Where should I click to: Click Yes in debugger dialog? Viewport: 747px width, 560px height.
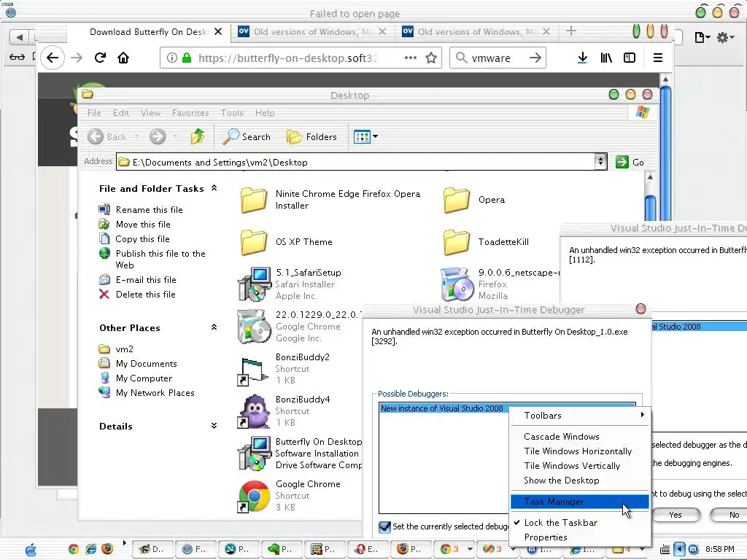point(676,515)
